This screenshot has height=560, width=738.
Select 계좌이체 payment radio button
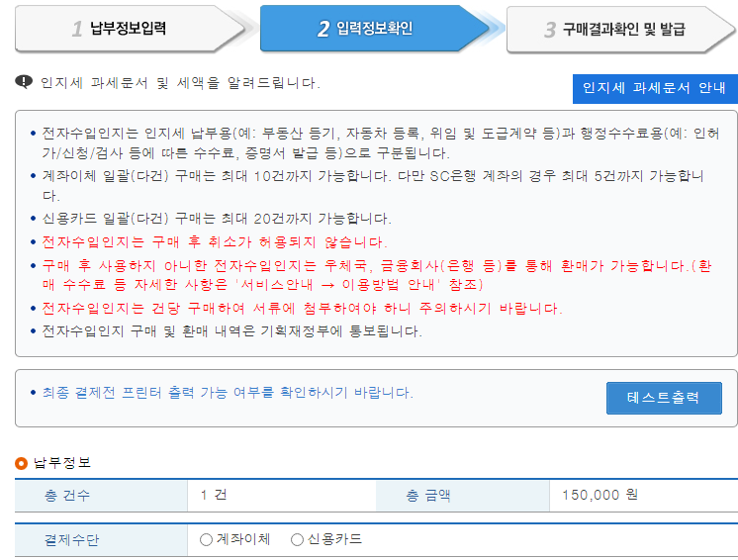(206, 539)
